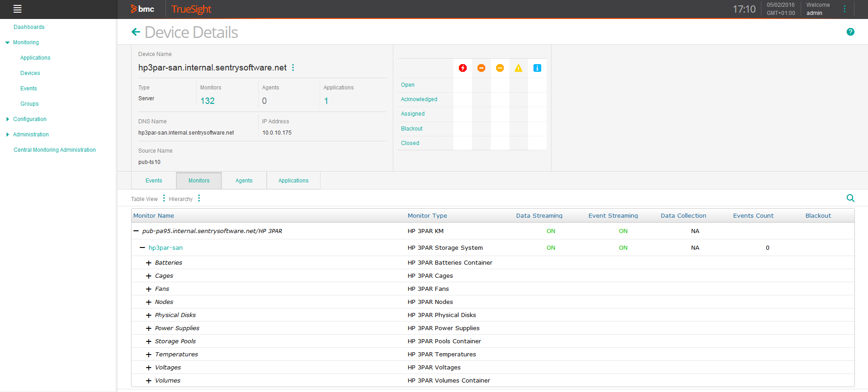Open Groups in the sidebar

pos(29,104)
